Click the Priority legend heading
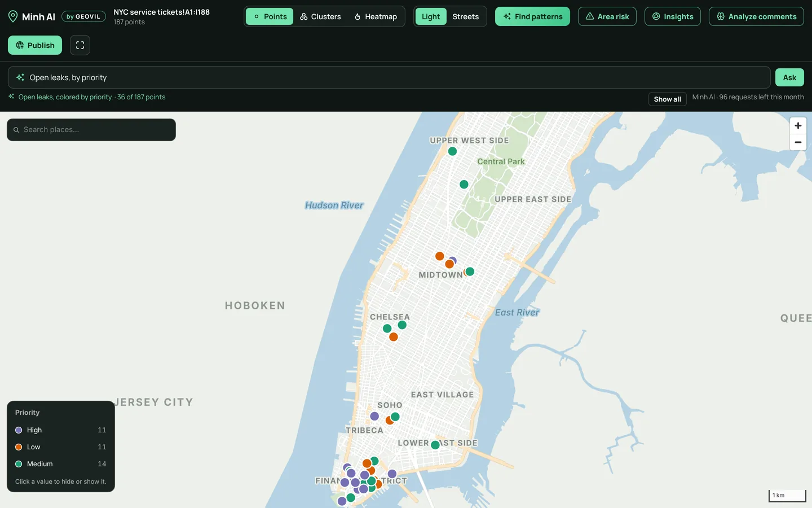This screenshot has height=508, width=812. coord(27,413)
